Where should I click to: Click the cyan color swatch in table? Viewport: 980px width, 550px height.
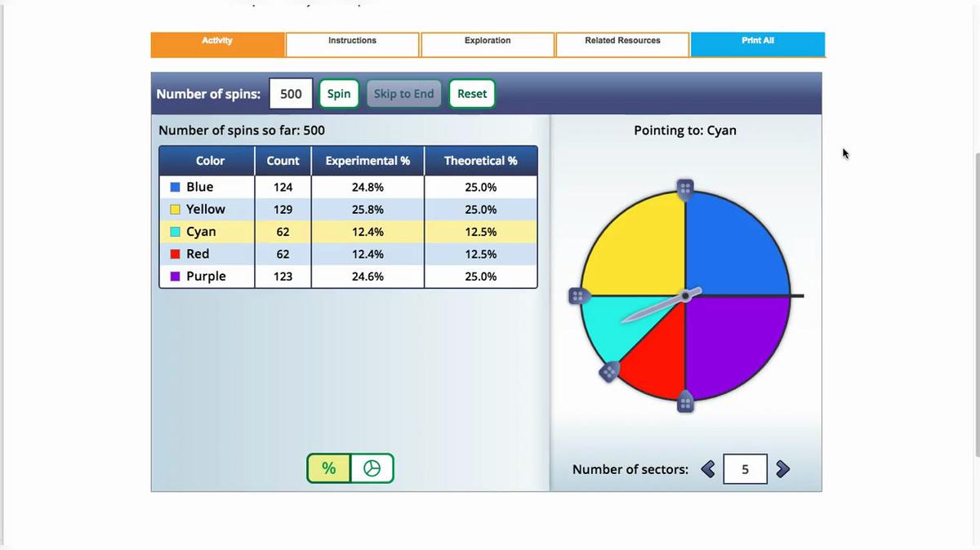pos(175,232)
